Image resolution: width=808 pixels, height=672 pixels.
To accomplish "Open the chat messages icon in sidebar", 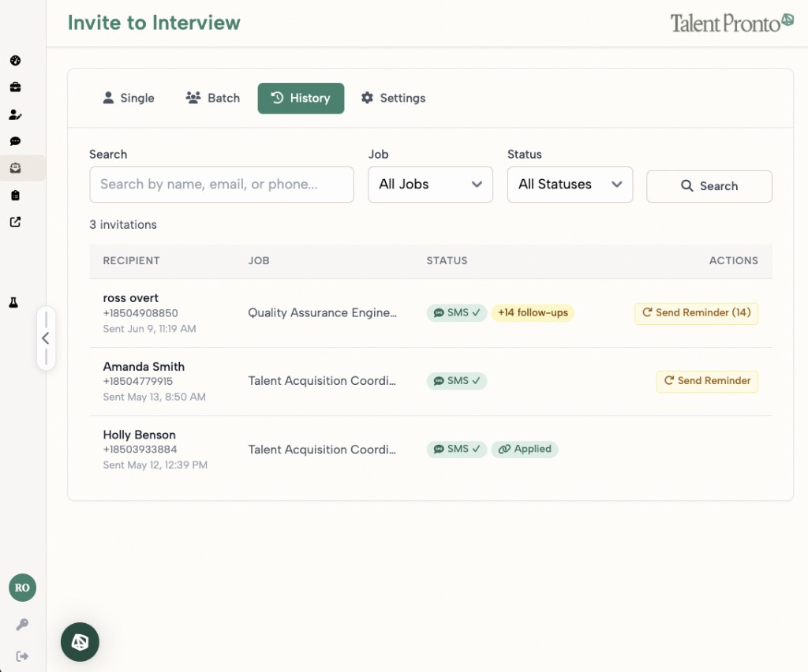I will pyautogui.click(x=16, y=141).
